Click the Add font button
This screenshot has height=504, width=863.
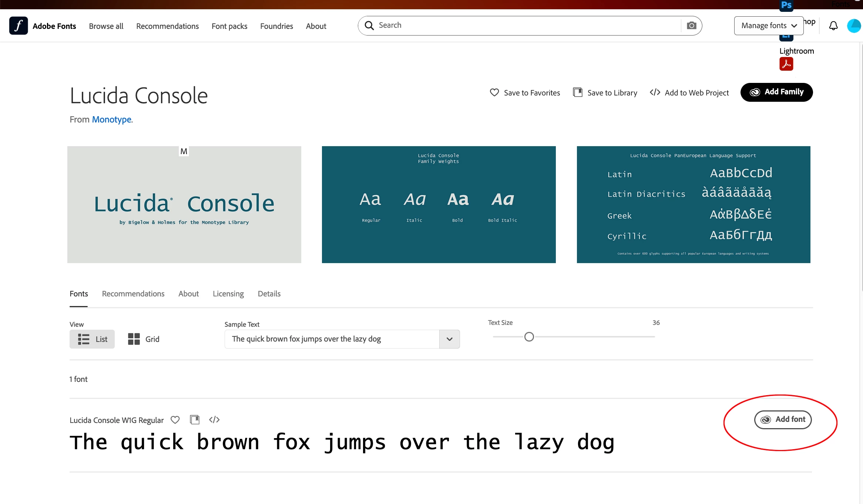tap(783, 420)
